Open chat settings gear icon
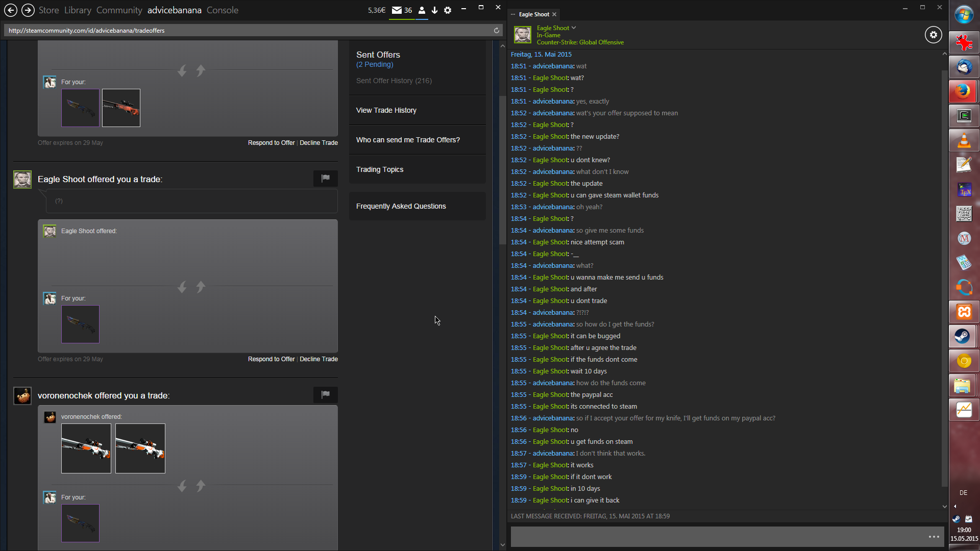 [933, 35]
